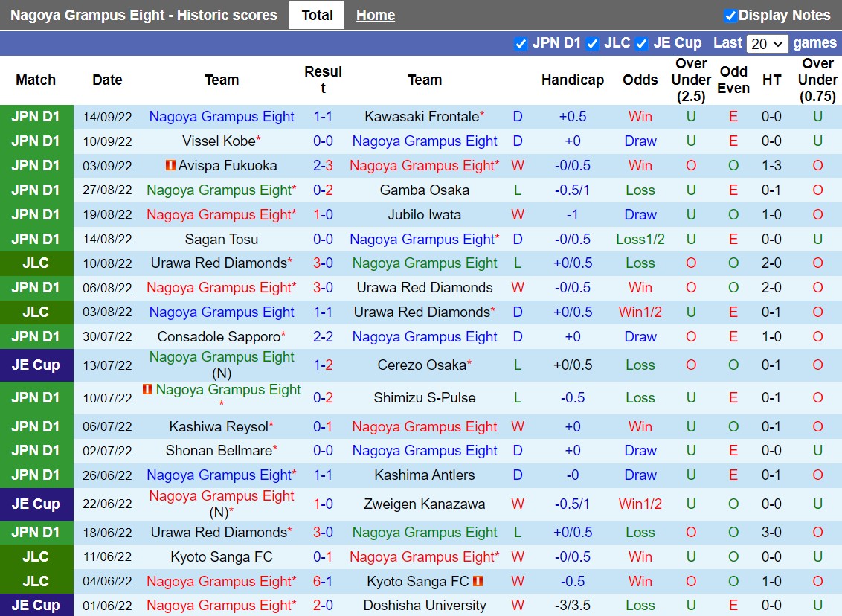Switch to the Home tab
Image resolution: width=842 pixels, height=616 pixels.
point(376,15)
